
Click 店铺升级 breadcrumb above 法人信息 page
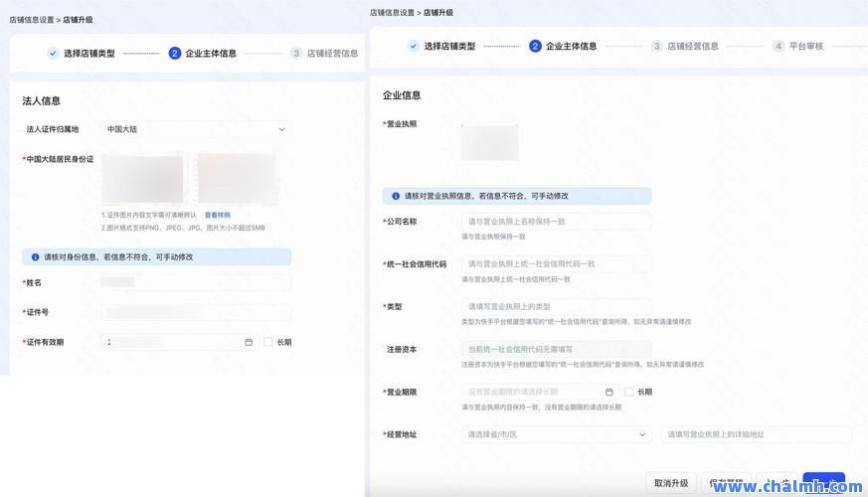click(79, 20)
